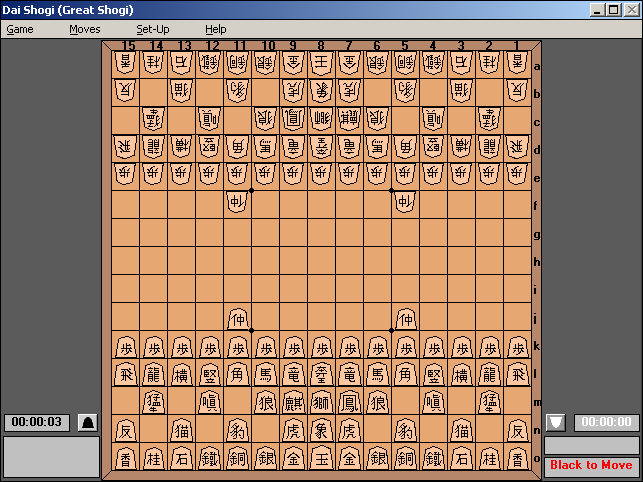The height and width of the screenshot is (482, 643).
Task: Select Black's Free King 奔 at 8l
Action: pos(321,374)
